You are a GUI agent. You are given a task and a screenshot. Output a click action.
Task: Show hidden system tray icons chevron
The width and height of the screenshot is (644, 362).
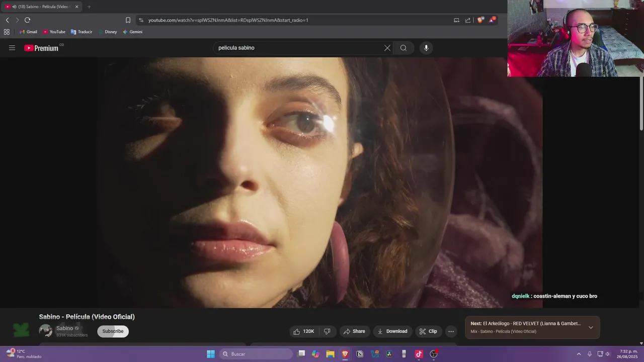click(579, 354)
